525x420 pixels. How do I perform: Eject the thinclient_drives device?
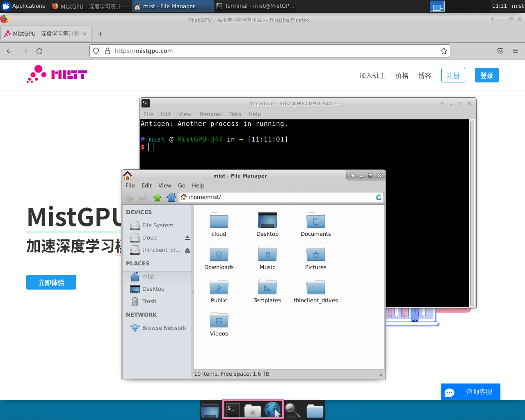click(187, 250)
